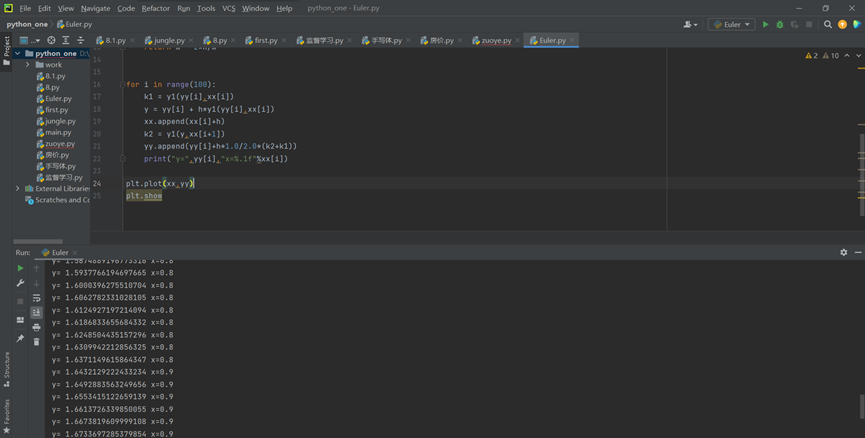The image size is (865, 438).
Task: Click the Run console vertical scrollbar thumb
Action: (862, 407)
